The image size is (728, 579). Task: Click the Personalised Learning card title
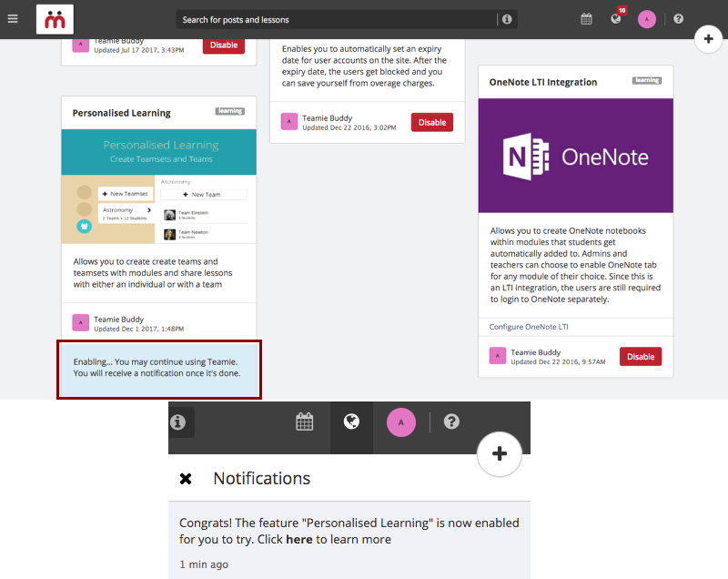point(122,113)
